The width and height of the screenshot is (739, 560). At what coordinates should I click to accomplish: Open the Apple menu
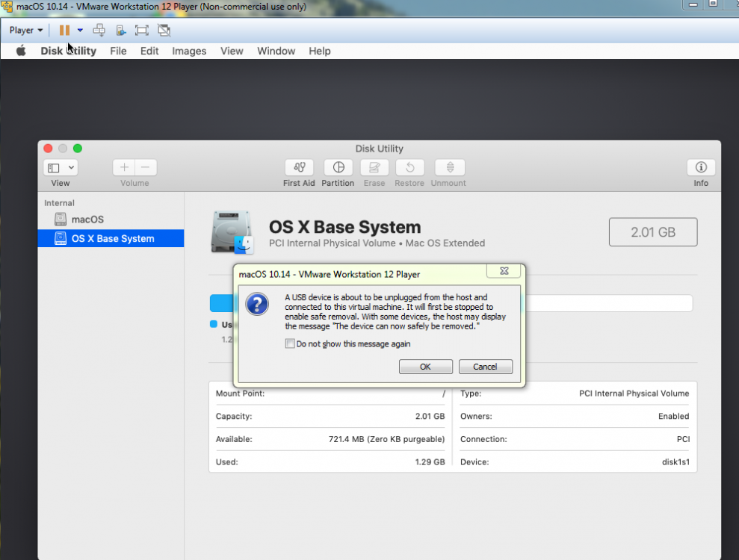click(x=21, y=51)
